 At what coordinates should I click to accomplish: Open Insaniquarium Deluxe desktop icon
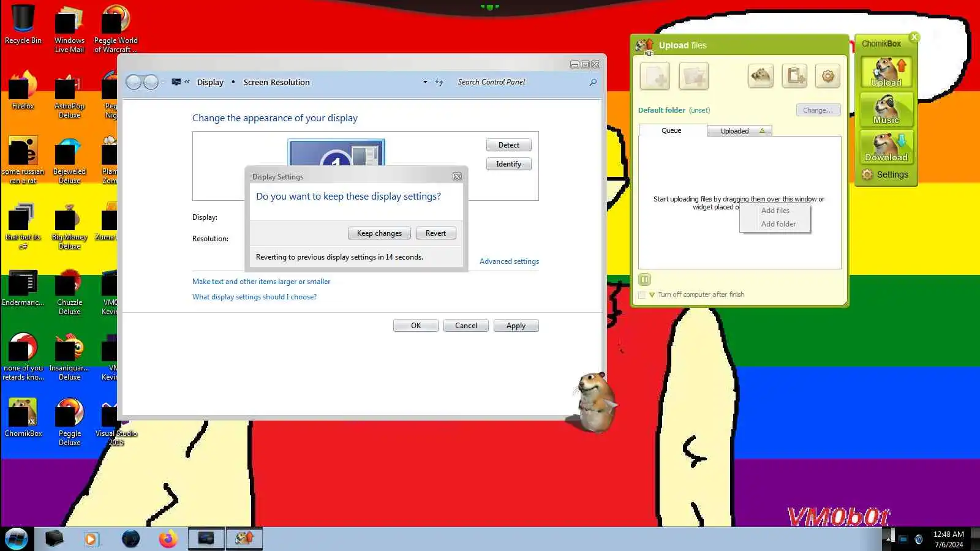69,357
